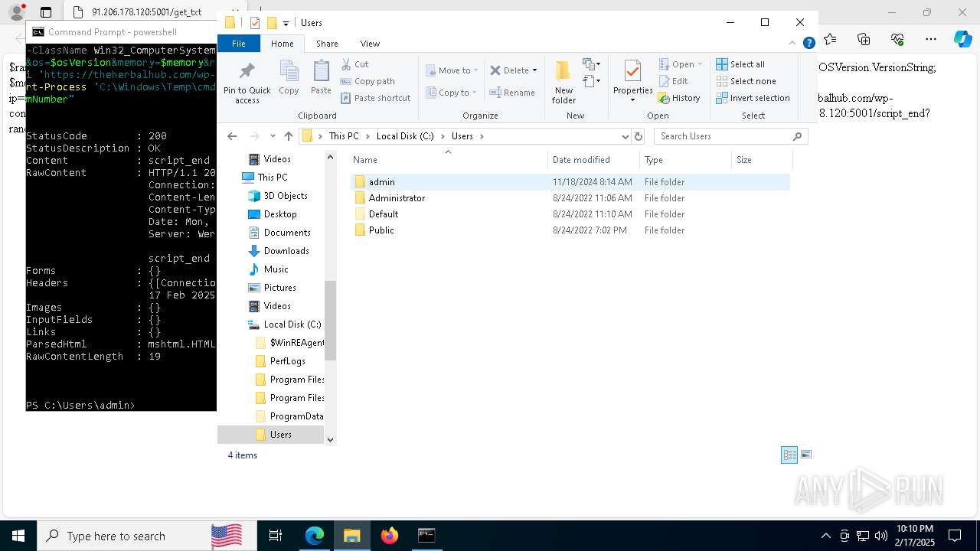Expand address bar history dropdown
980x551 pixels.
626,136
